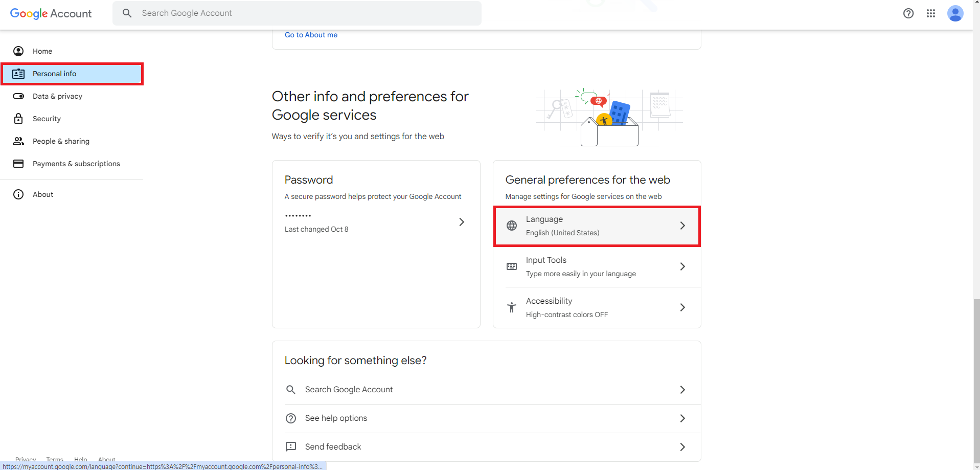This screenshot has width=980, height=470.
Task: Open Accessibility High-contrast colors setting
Action: 597,307
